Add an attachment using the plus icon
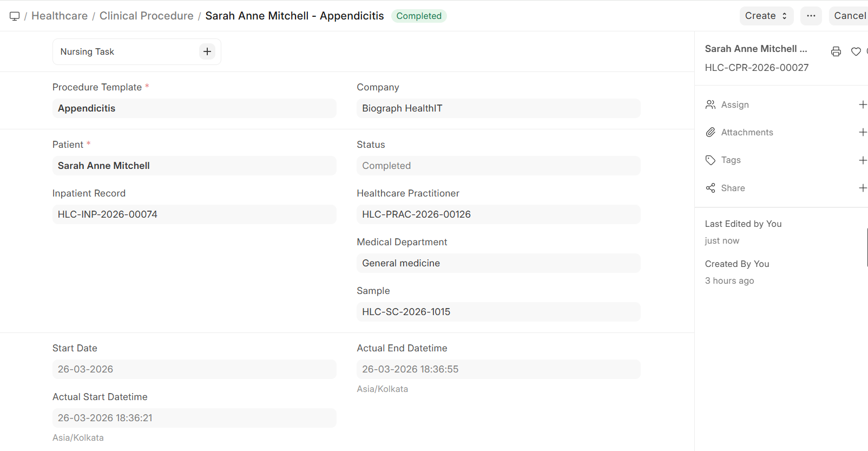This screenshot has height=451, width=868. click(x=862, y=132)
